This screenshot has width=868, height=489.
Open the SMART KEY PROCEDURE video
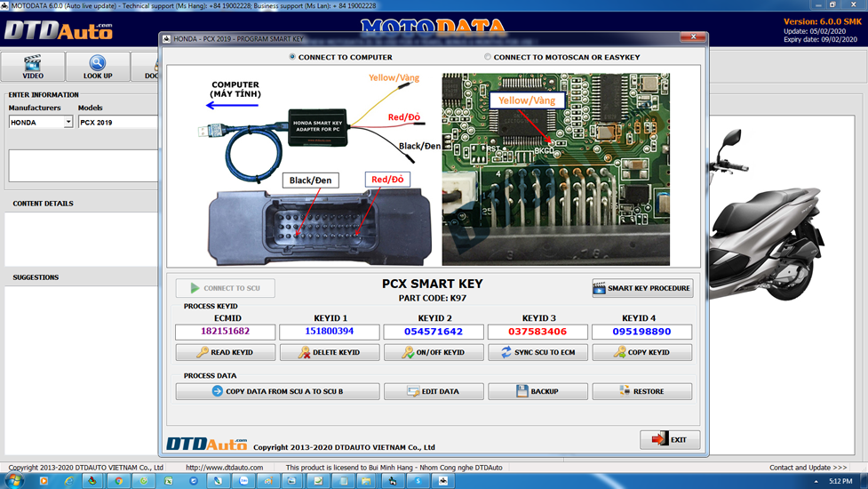coord(642,288)
